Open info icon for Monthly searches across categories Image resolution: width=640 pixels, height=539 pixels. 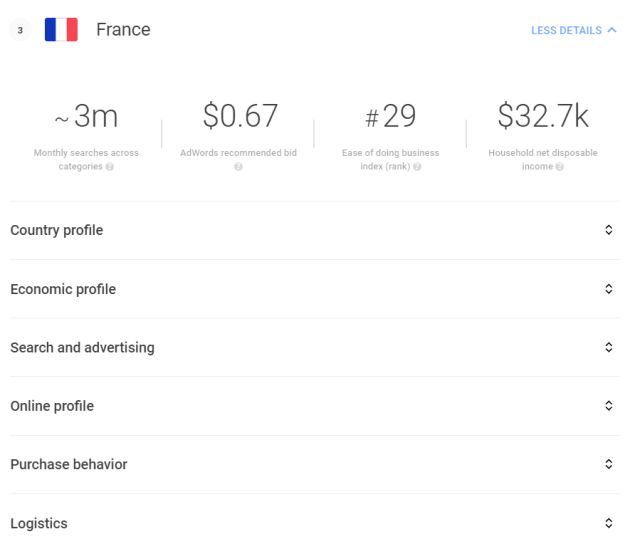[109, 166]
